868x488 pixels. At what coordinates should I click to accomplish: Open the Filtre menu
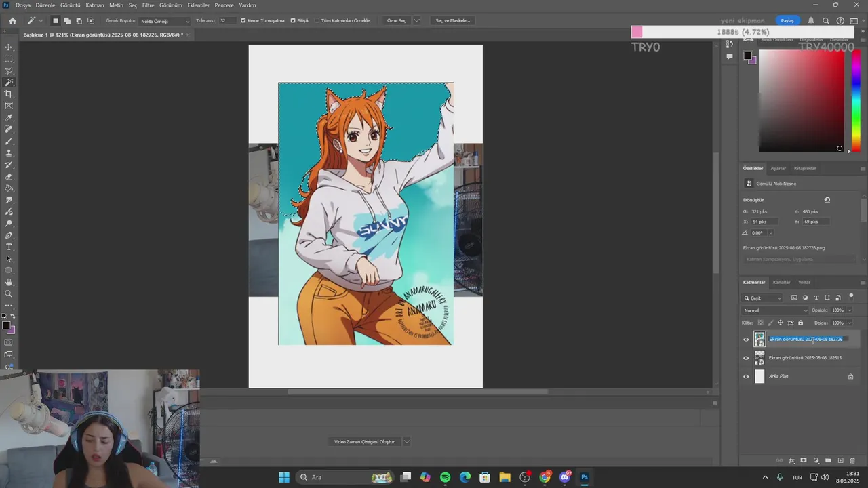[x=148, y=5]
